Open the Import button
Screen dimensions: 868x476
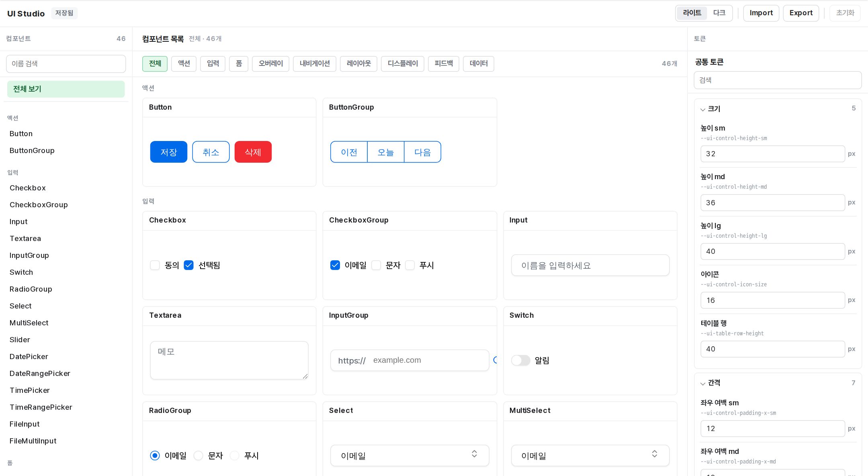tap(761, 13)
